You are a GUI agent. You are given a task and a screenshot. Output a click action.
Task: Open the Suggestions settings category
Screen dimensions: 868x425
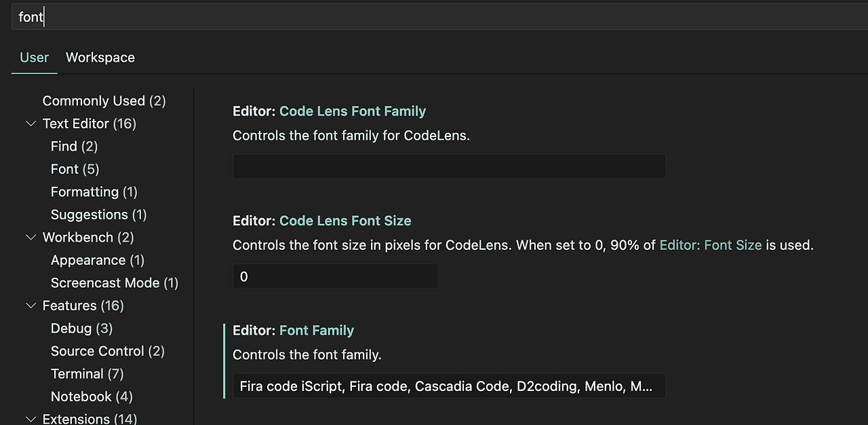point(98,215)
